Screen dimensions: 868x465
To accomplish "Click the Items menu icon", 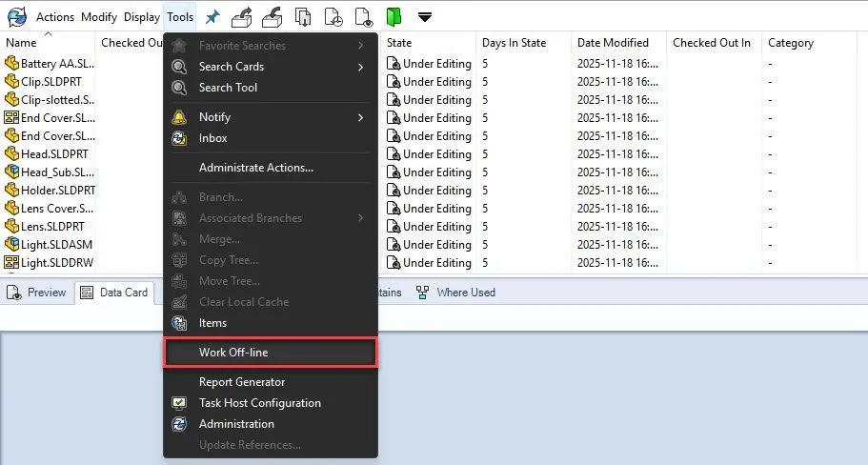I will [x=179, y=323].
